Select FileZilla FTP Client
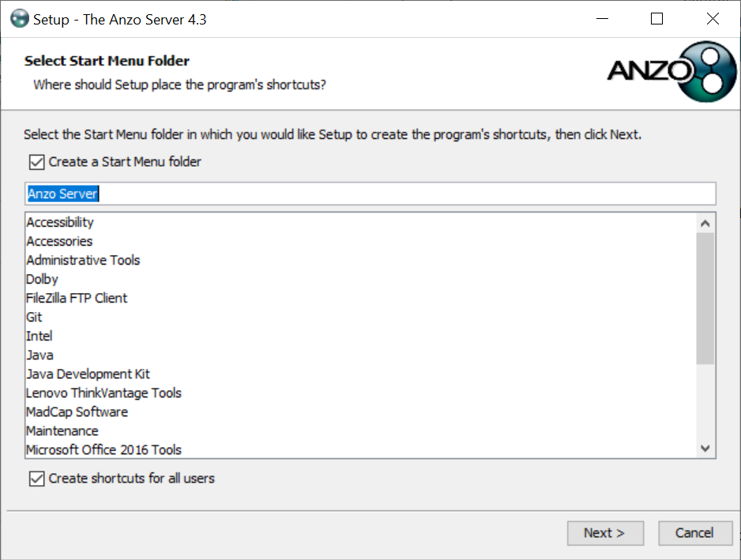 (76, 298)
